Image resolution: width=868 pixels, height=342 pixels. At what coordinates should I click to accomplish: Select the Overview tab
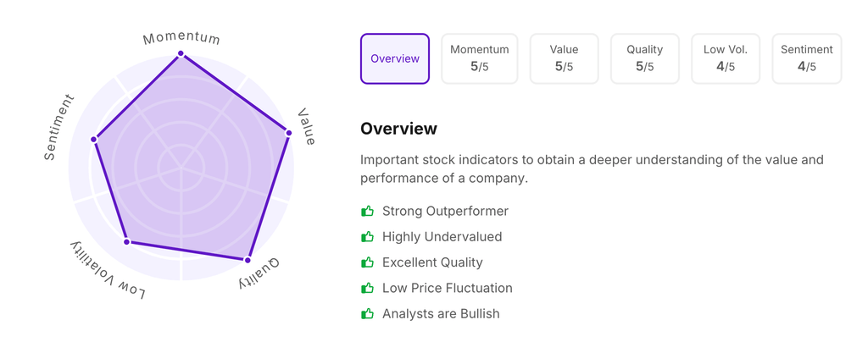395,58
